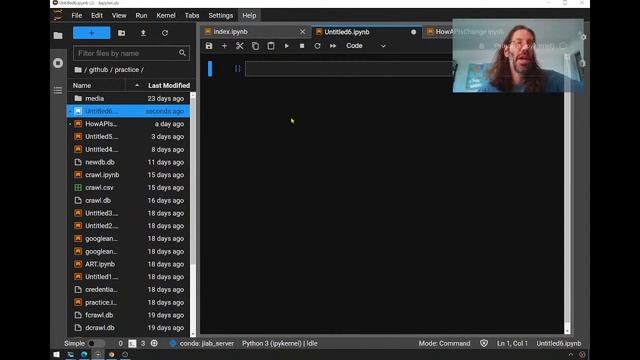Click the root folder icon in breadcrumb
Screen dimensions: 640x360
[78, 70]
